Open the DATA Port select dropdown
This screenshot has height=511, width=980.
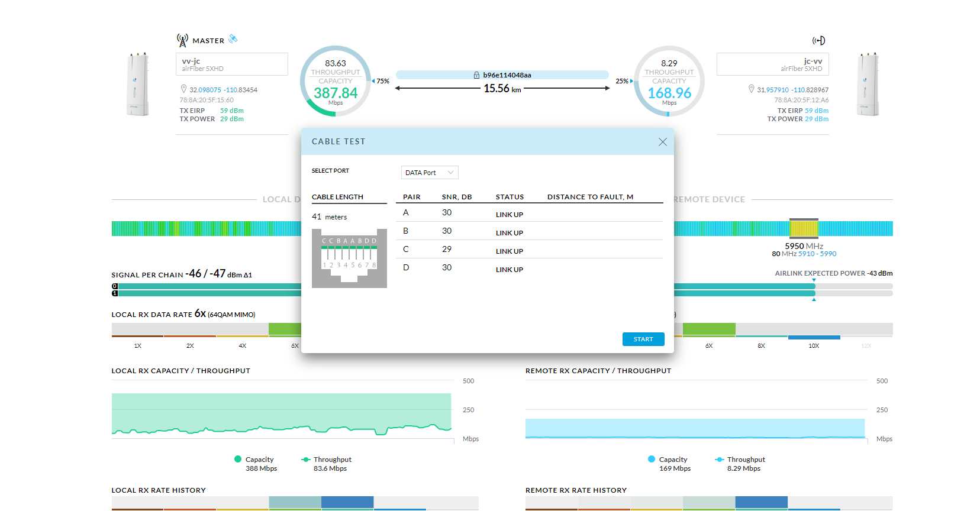pos(430,173)
